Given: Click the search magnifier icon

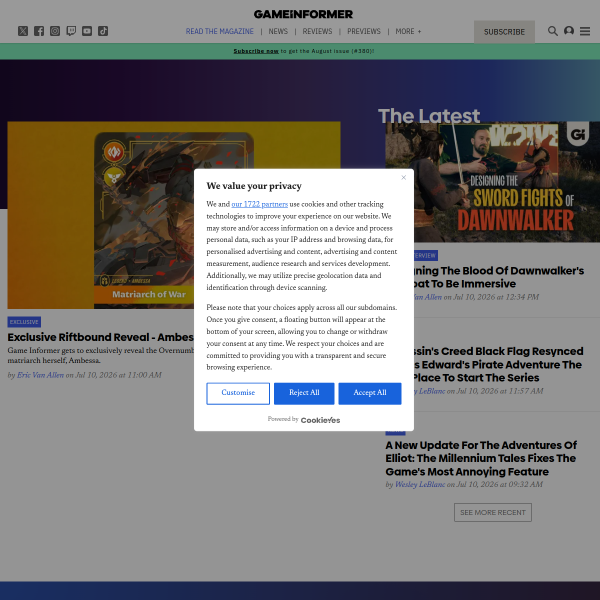Looking at the screenshot, I should coord(553,31).
